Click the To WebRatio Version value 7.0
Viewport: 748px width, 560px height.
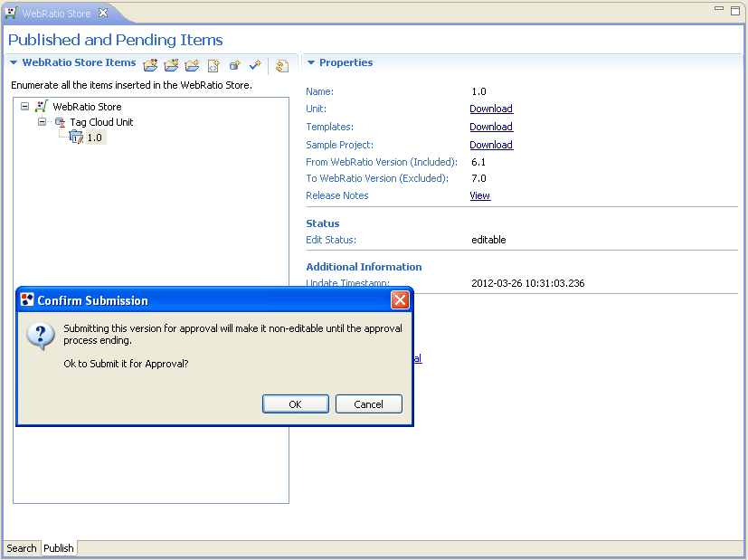point(479,178)
